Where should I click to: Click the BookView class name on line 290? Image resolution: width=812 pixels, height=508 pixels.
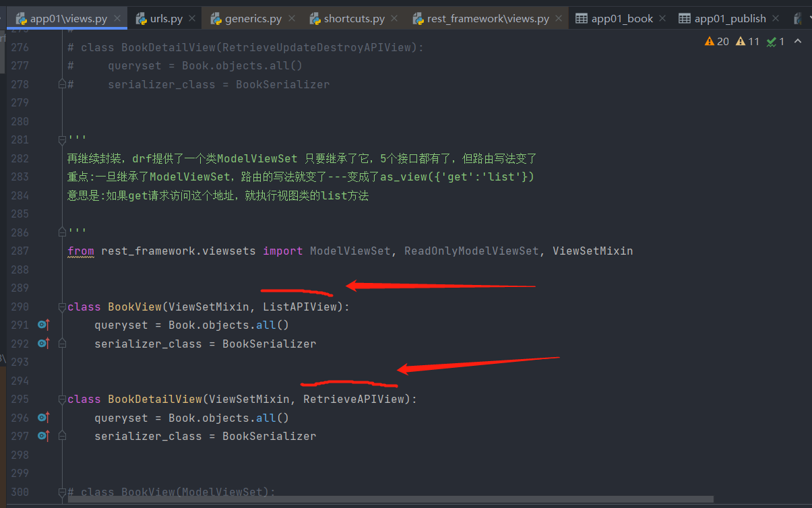135,307
